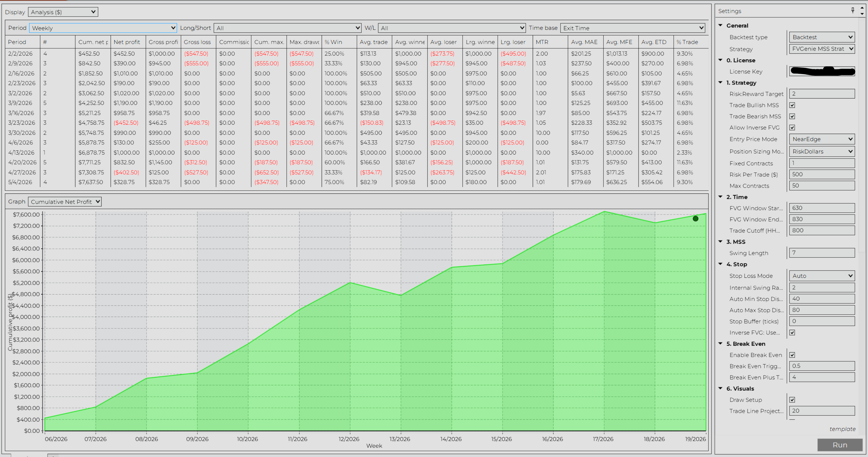The width and height of the screenshot is (868, 457).
Task: Collapse the 2. Time section
Action: [720, 197]
